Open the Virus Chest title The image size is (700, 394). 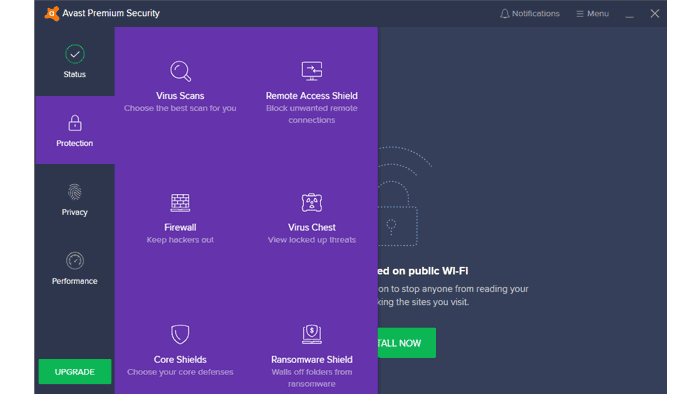click(312, 228)
